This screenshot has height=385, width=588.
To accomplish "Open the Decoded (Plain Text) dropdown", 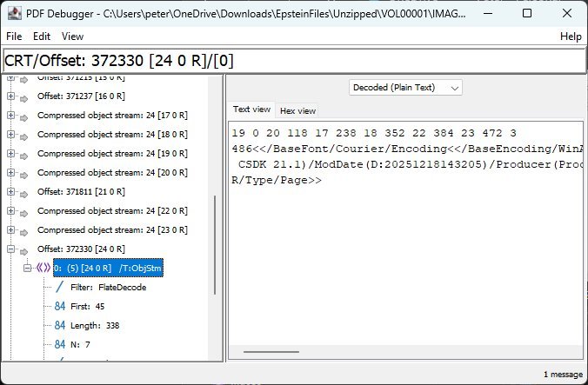I will tap(405, 87).
